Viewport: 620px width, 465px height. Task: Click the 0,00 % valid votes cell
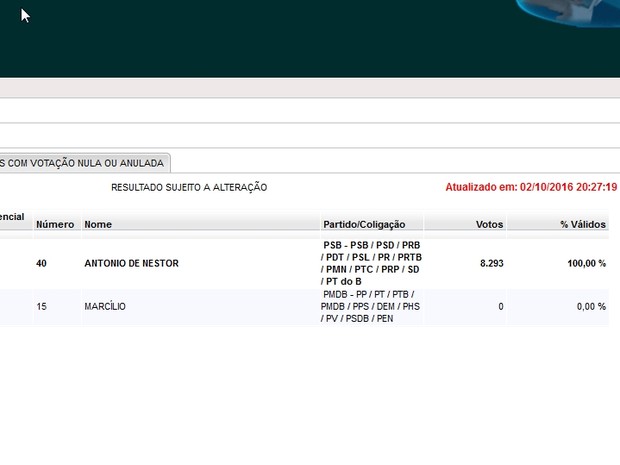pyautogui.click(x=591, y=306)
